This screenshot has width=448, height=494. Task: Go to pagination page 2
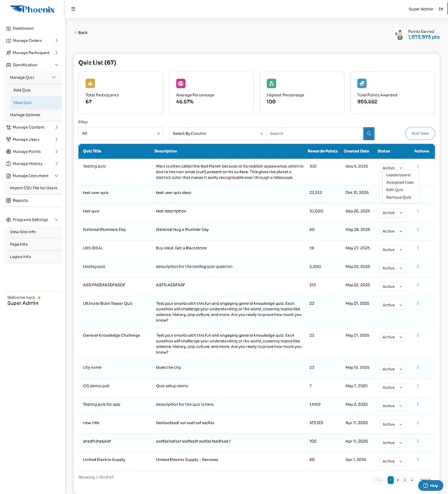398,480
